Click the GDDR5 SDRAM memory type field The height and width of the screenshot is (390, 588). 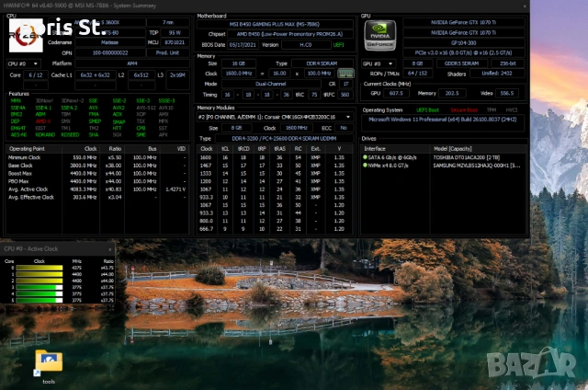tap(461, 63)
